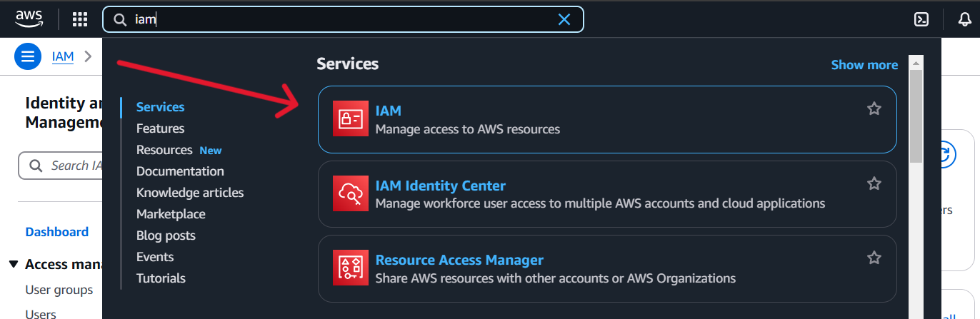Screen dimensions: 980x319
Task: Open the services grid menu icon
Action: (80, 19)
